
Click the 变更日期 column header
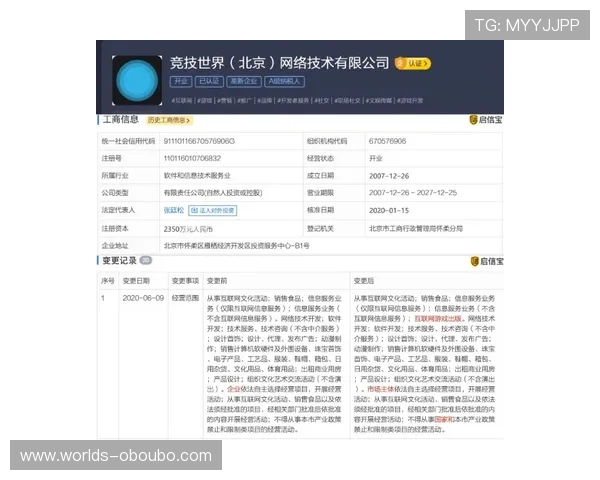(136, 281)
